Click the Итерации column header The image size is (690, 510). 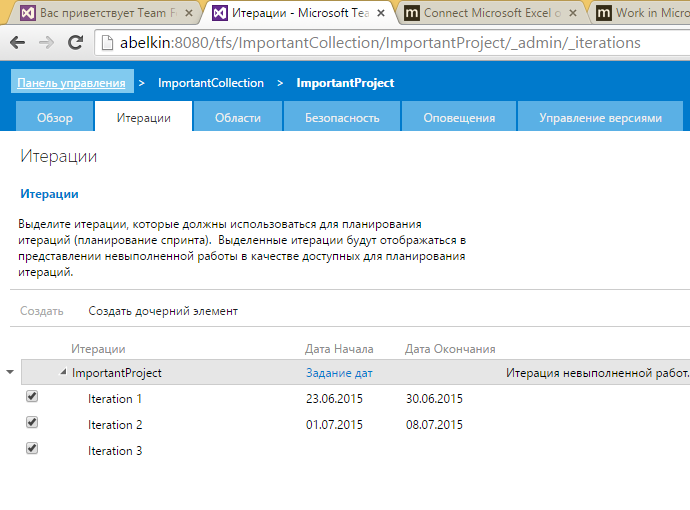tap(98, 349)
